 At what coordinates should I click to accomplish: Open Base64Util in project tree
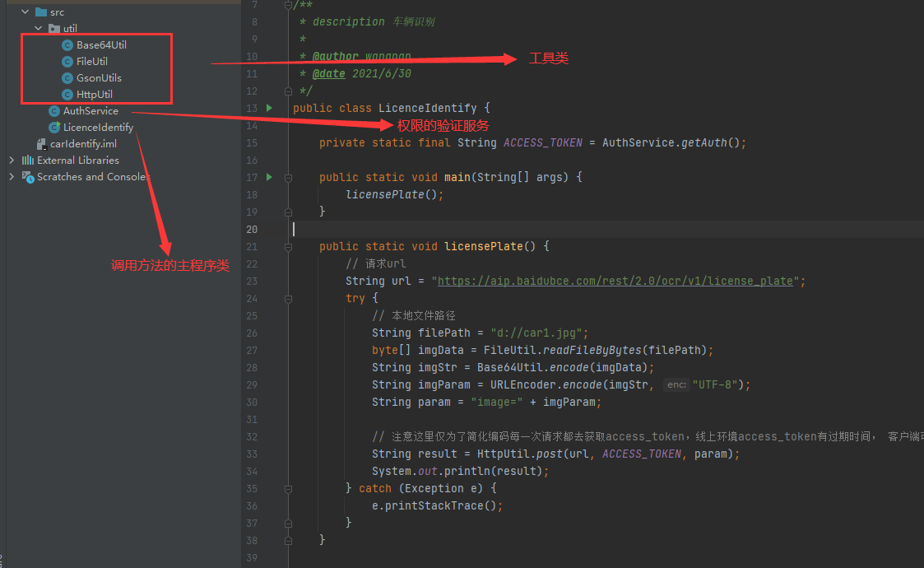point(101,44)
